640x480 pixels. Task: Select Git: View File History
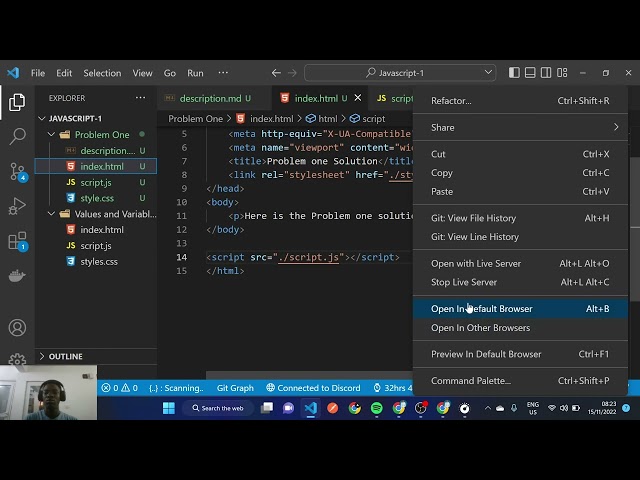tap(520, 218)
